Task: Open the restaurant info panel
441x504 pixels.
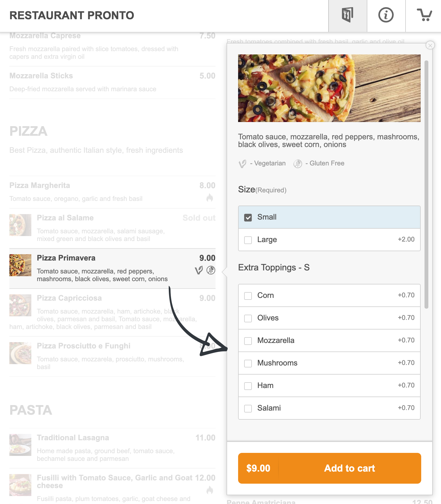Action: coord(386,15)
